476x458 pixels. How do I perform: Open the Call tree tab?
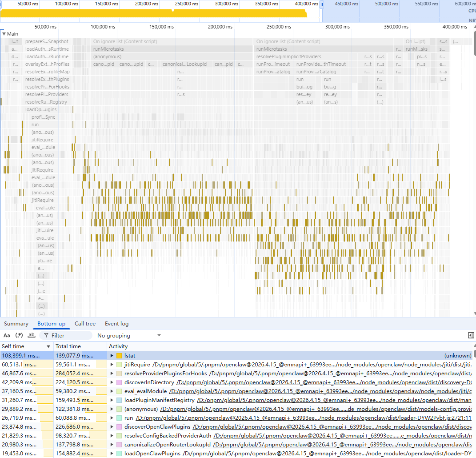[85, 324]
